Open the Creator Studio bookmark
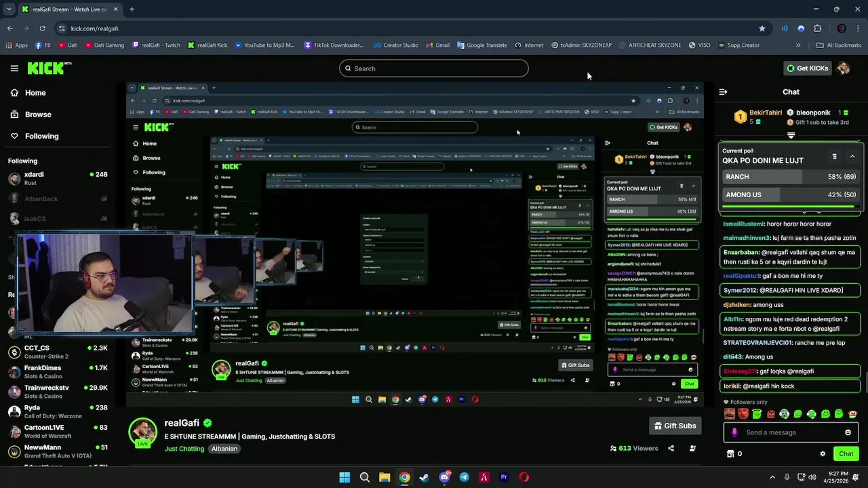This screenshot has width=868, height=488. [395, 45]
